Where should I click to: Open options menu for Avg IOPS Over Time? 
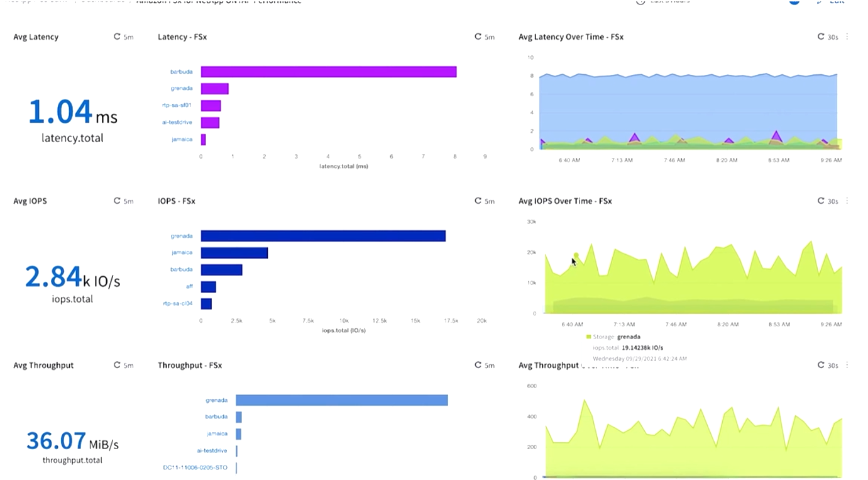point(847,201)
